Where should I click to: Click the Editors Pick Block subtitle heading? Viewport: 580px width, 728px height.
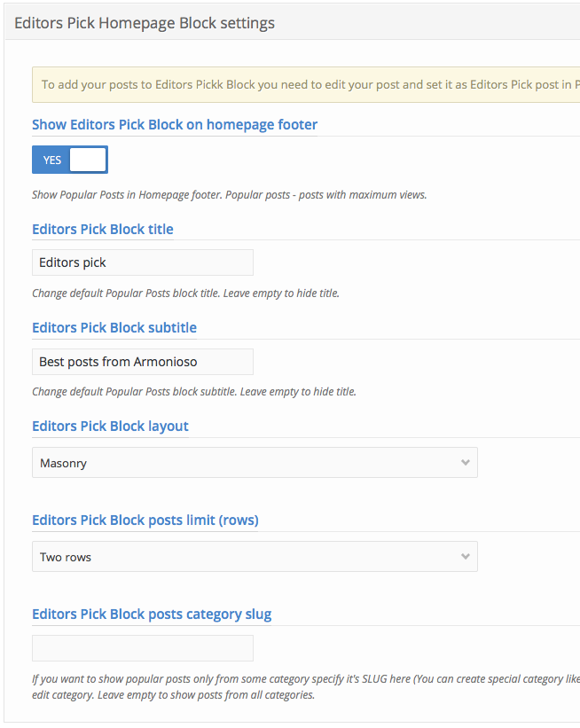pos(114,327)
